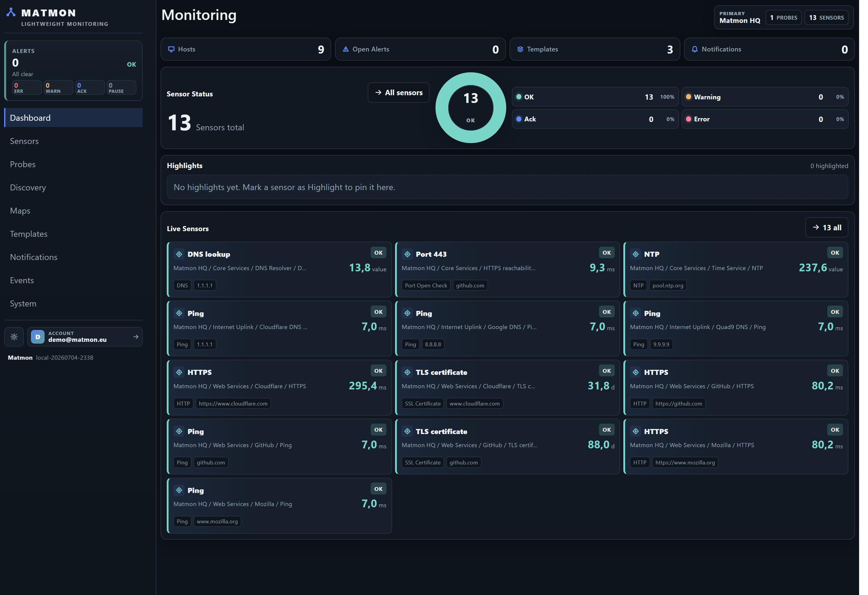Image resolution: width=868 pixels, height=595 pixels.
Task: Click the Warning 0 0% status row
Action: coord(765,97)
